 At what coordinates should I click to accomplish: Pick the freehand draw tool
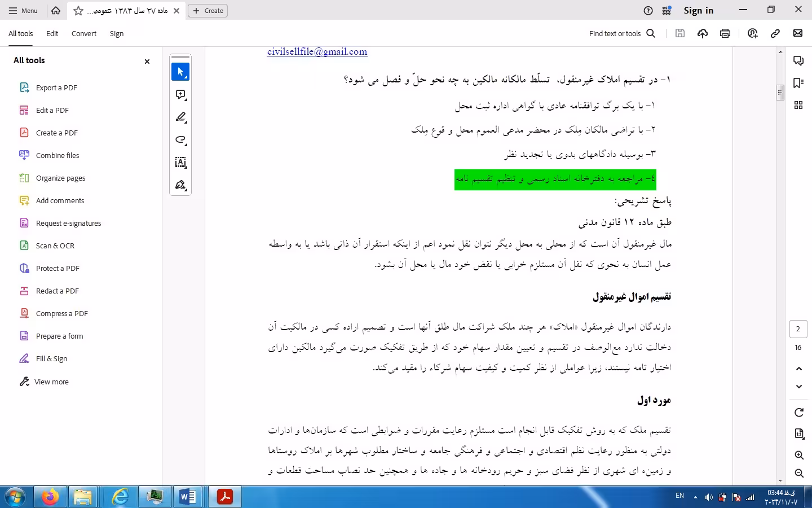click(x=180, y=140)
